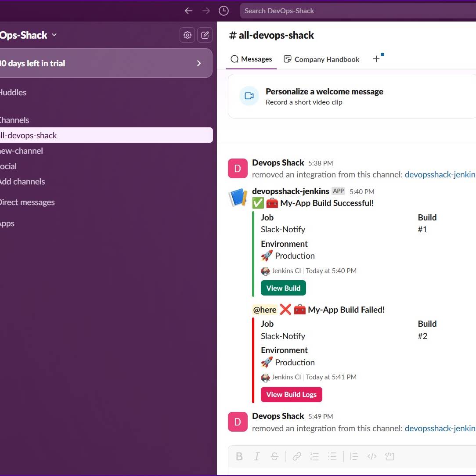476x476 pixels.
Task: Go forward using the right arrow
Action: (206, 11)
